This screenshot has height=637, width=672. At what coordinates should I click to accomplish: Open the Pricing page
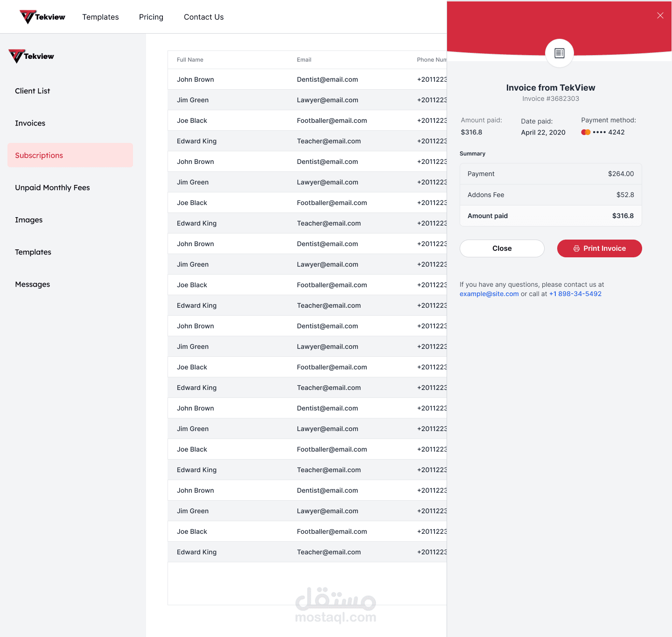[x=151, y=17]
